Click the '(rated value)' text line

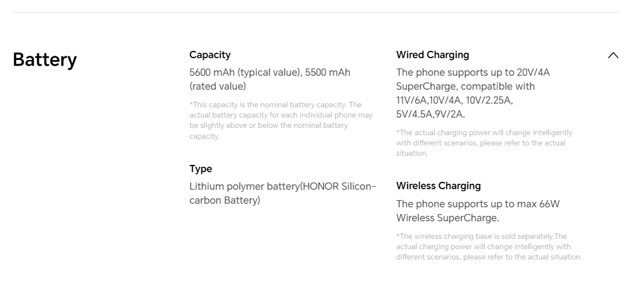point(218,86)
